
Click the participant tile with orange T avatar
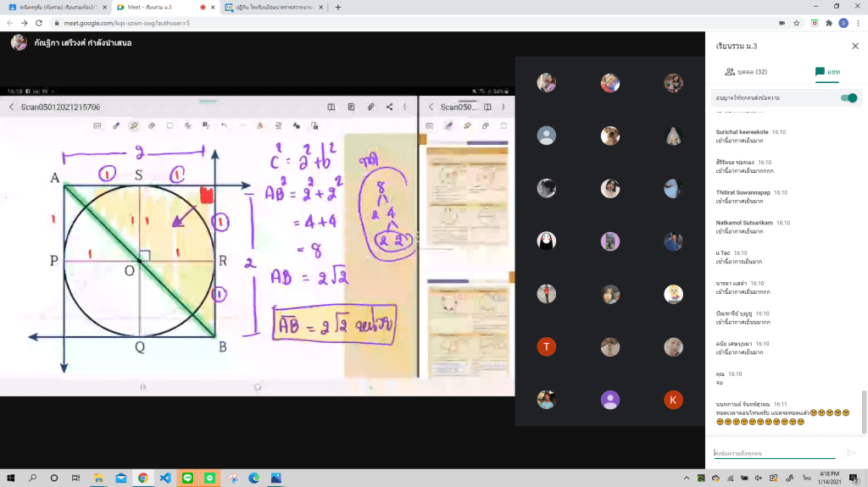pyautogui.click(x=547, y=346)
